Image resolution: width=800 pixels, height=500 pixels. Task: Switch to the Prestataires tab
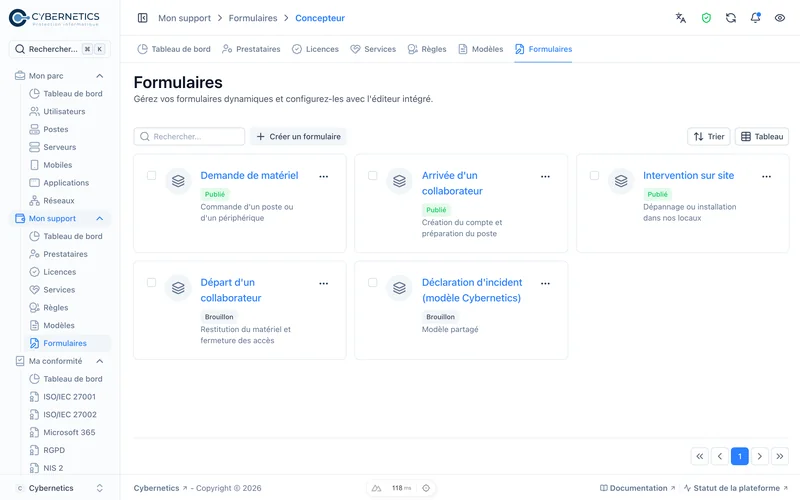[x=251, y=49]
